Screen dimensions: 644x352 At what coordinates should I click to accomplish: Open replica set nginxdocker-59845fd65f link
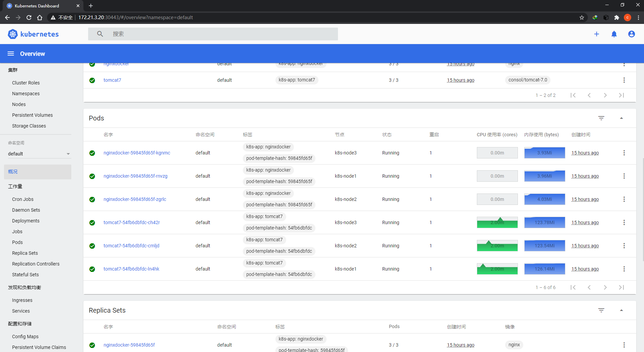[129, 345]
